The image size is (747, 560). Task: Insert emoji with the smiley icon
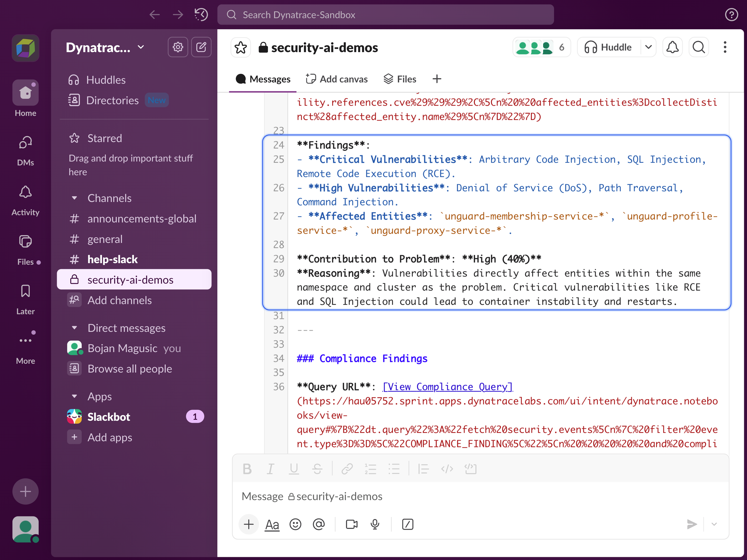295,524
